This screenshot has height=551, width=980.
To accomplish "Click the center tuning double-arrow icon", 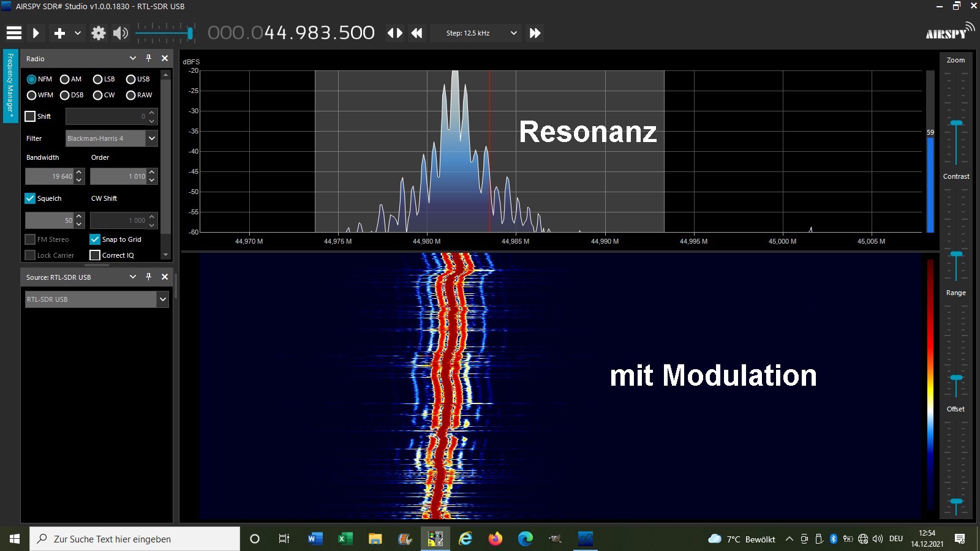I will point(395,33).
